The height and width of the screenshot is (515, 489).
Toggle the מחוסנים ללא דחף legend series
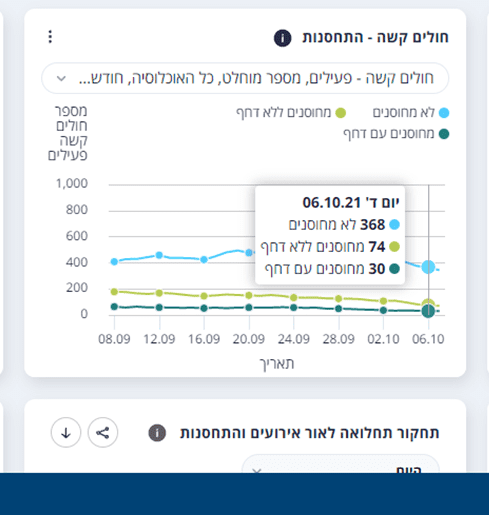click(x=291, y=113)
